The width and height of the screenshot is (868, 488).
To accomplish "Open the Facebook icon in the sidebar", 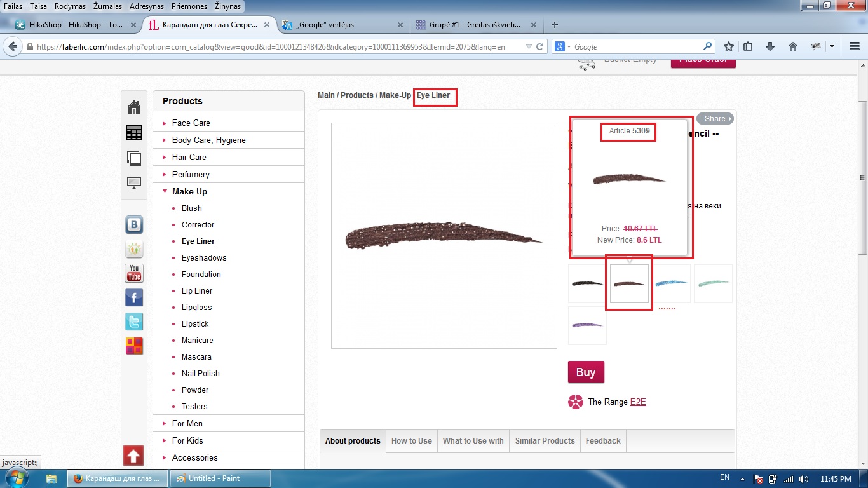I will point(134,297).
